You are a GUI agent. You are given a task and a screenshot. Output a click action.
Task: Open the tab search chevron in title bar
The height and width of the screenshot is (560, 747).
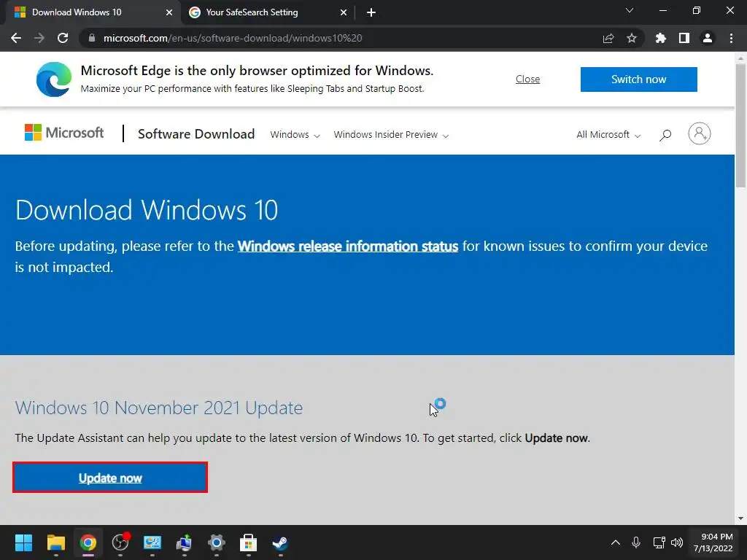click(x=630, y=10)
